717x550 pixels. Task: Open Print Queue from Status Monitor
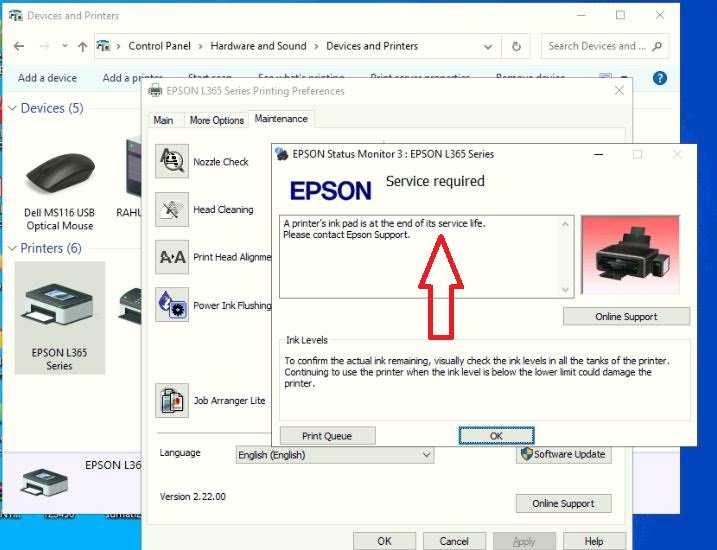[327, 436]
